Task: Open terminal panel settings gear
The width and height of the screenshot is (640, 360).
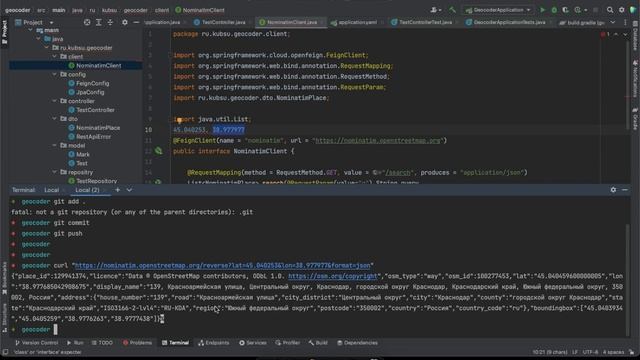Action: point(613,190)
